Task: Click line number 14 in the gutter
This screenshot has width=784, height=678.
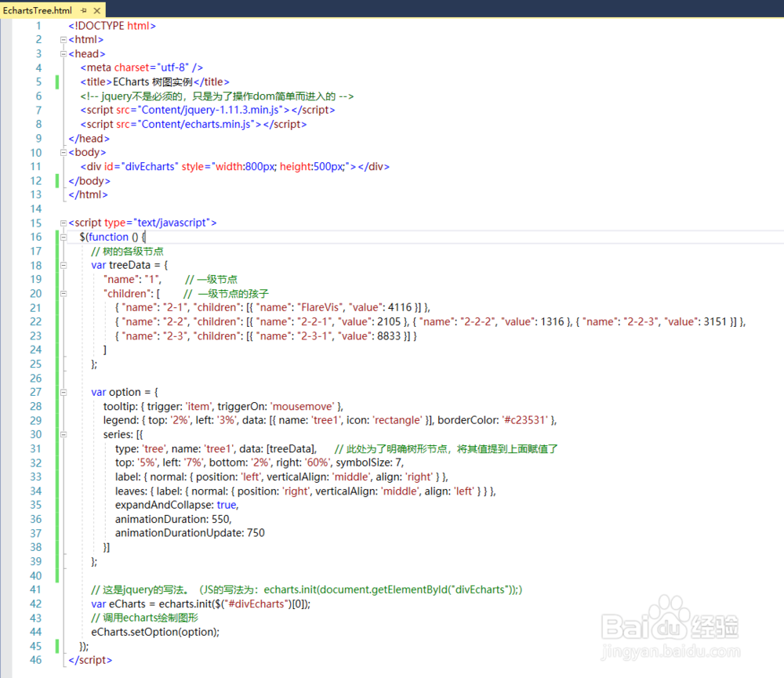Action: click(36, 208)
